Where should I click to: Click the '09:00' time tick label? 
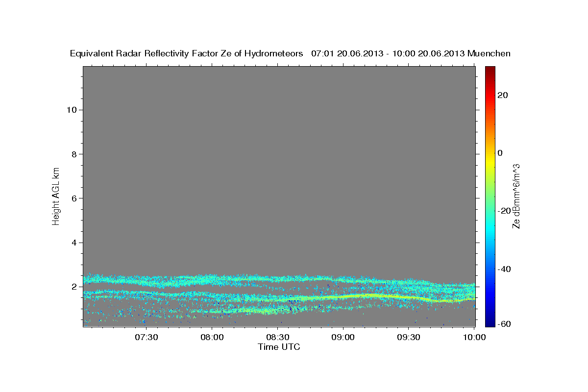[343, 338]
